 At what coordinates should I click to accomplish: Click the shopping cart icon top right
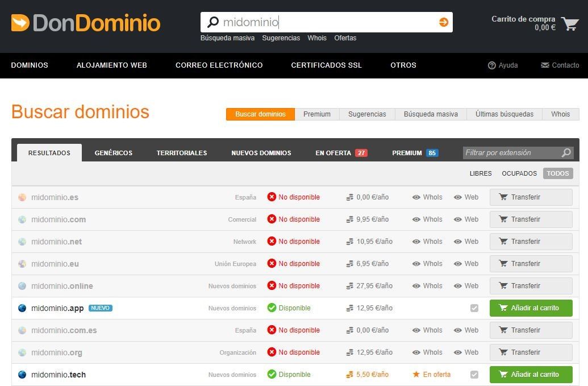569,23
